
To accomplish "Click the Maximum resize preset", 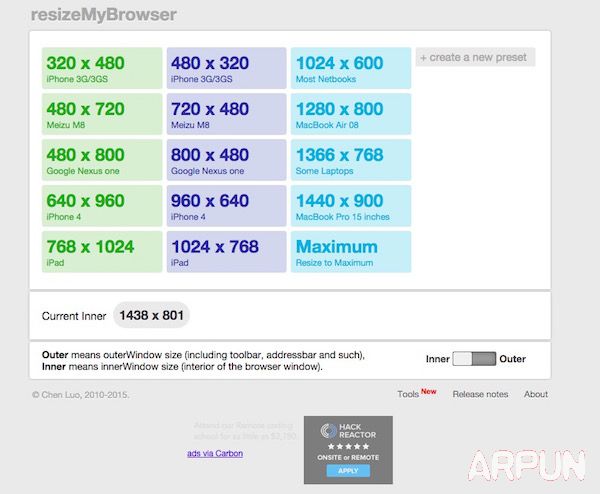I will (350, 252).
